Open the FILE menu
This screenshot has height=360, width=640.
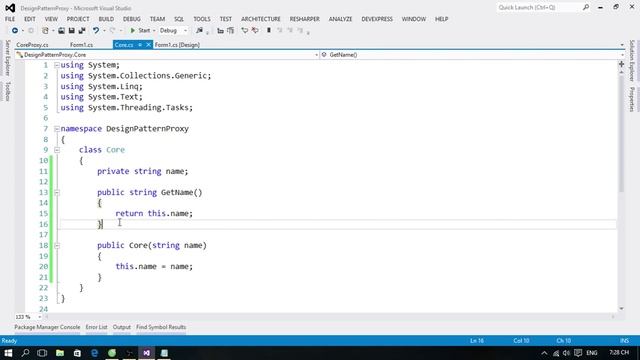point(10,19)
